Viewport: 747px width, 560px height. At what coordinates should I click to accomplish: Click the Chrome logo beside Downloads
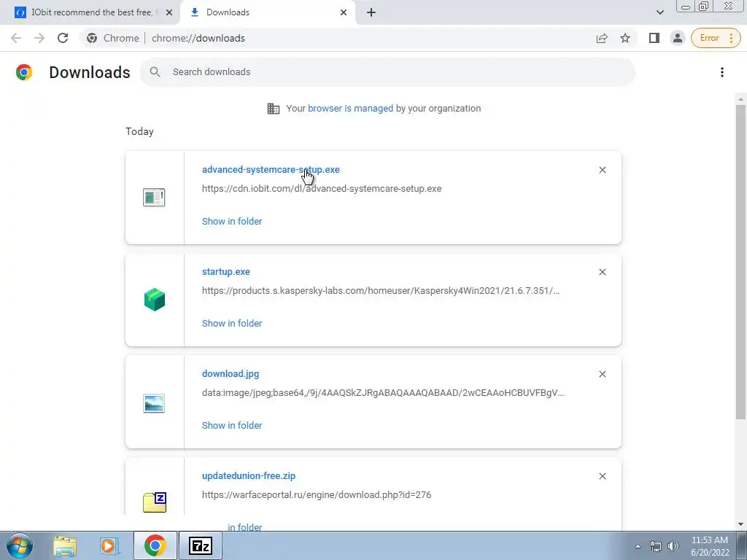click(24, 72)
